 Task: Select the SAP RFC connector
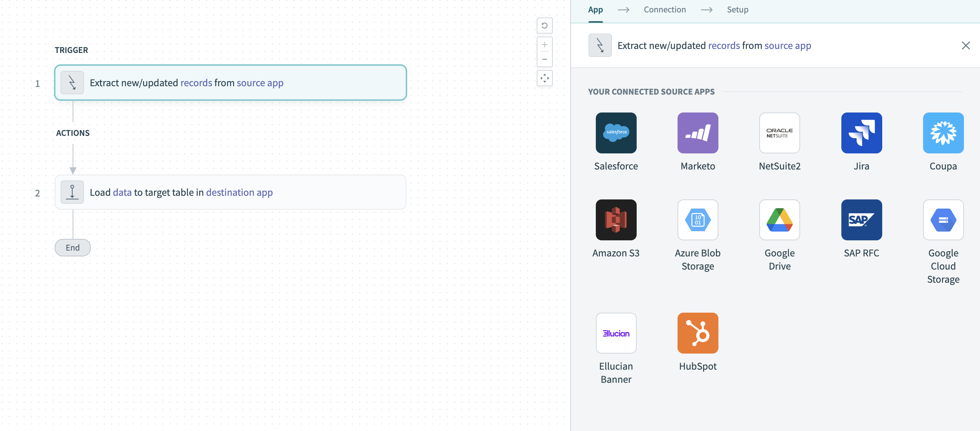point(861,228)
